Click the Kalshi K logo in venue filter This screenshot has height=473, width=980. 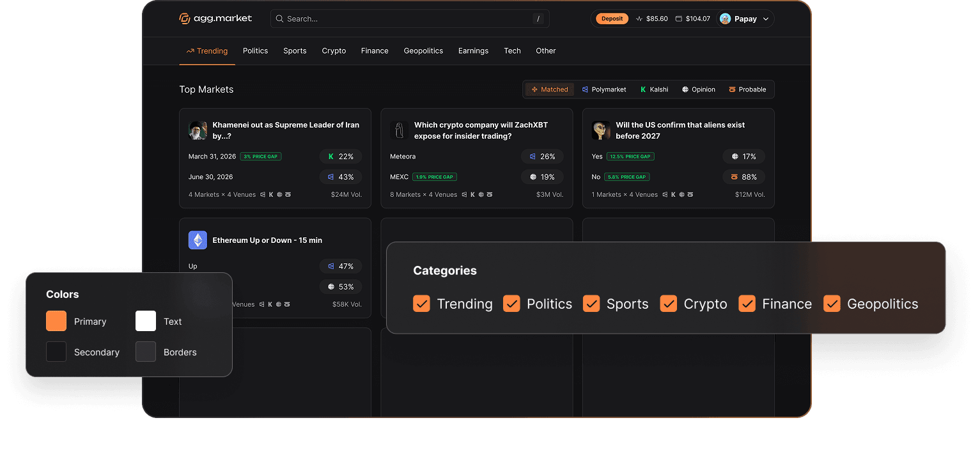click(x=643, y=89)
